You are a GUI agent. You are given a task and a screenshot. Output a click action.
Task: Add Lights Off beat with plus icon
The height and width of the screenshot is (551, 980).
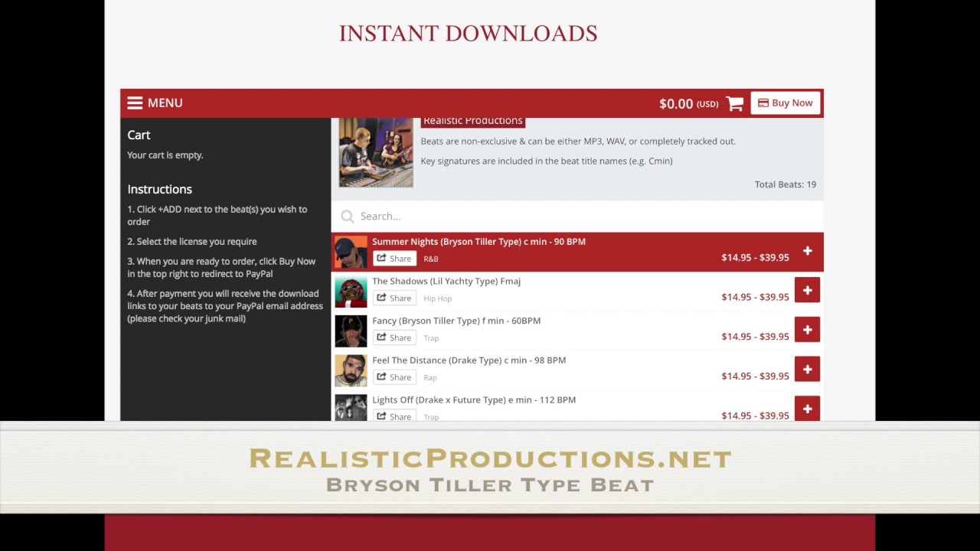807,409
